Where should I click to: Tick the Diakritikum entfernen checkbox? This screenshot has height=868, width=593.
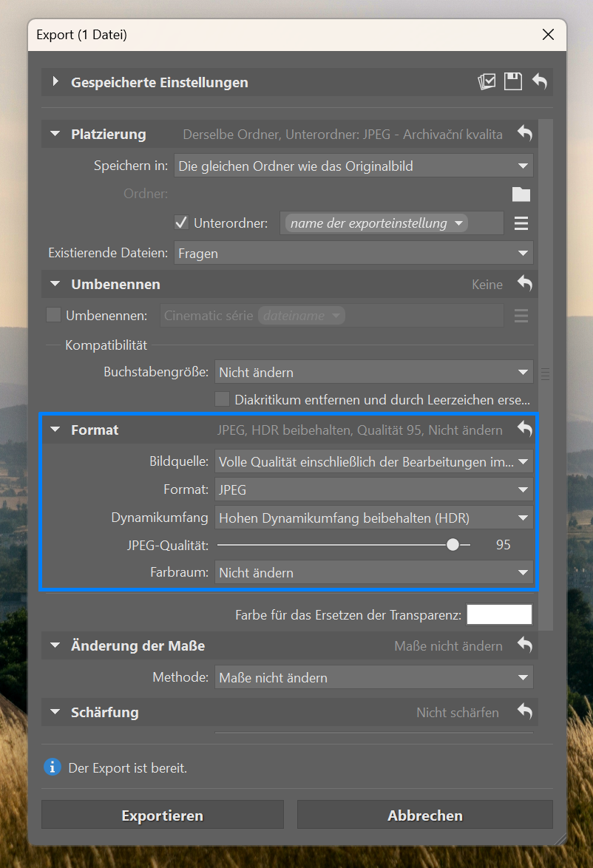(222, 400)
